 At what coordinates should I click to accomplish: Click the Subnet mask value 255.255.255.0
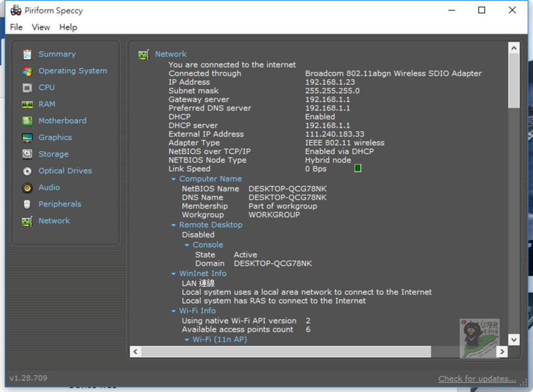pos(332,91)
